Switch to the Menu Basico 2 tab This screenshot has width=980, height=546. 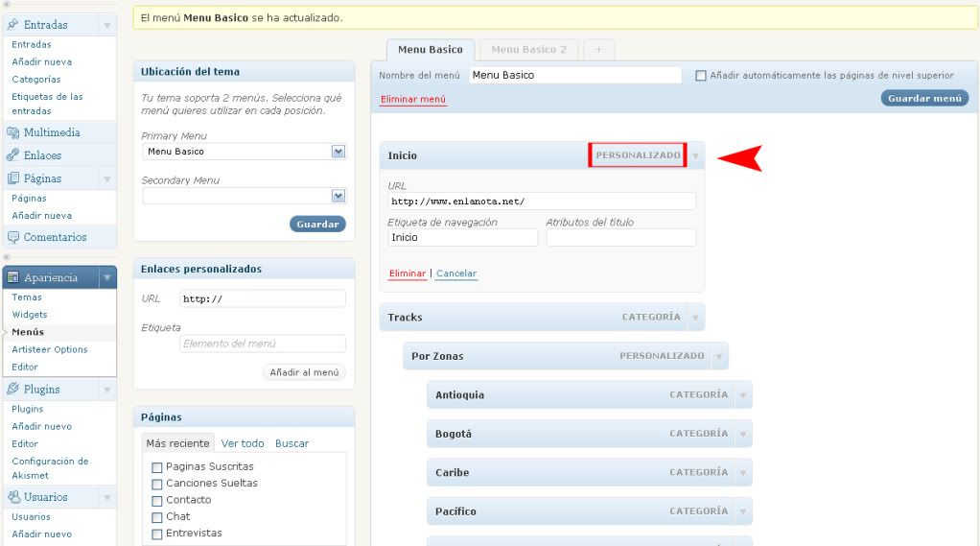(528, 50)
